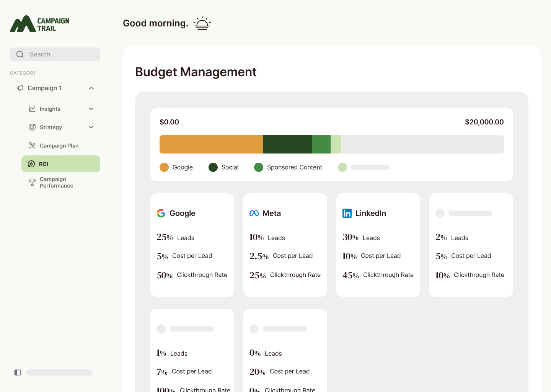Collapse the Campaign 1 section chevron
This screenshot has height=392, width=551.
pyautogui.click(x=91, y=88)
